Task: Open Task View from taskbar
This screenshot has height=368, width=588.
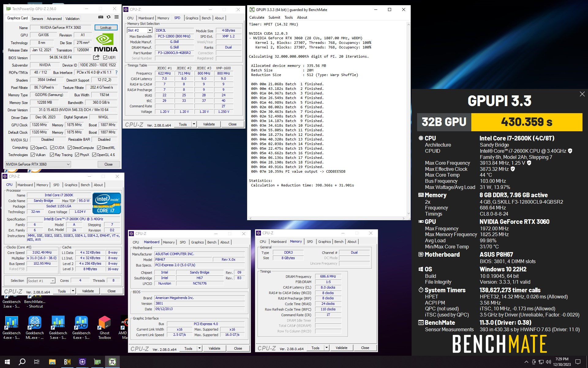Action: 37,362
